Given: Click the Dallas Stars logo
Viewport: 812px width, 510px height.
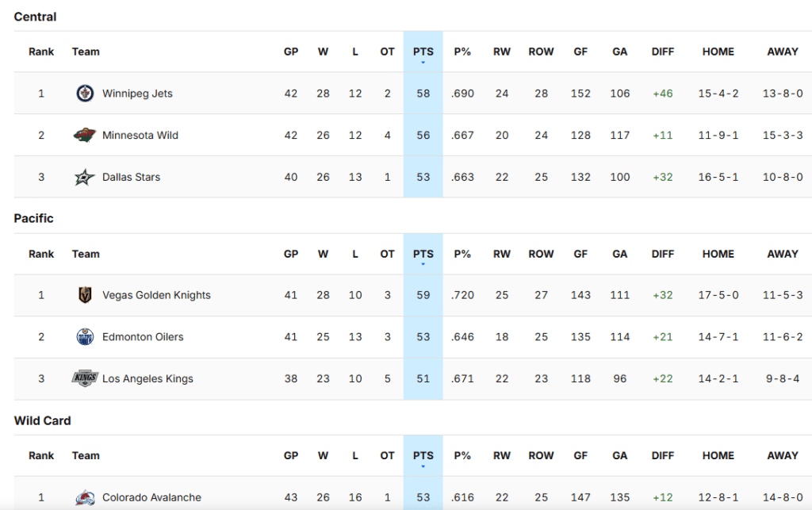Looking at the screenshot, I should (85, 178).
